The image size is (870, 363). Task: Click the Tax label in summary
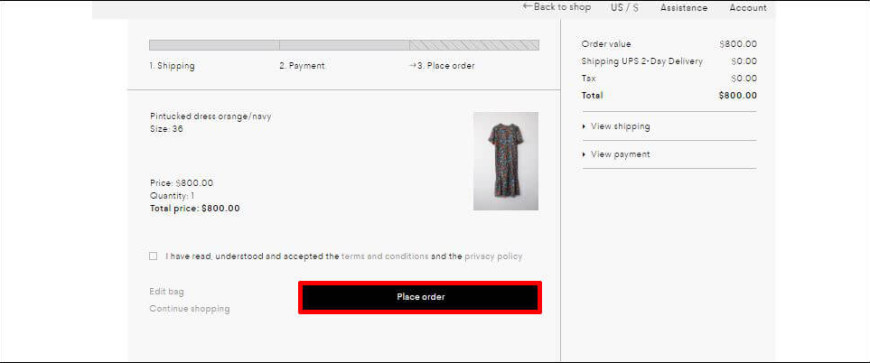tap(589, 78)
